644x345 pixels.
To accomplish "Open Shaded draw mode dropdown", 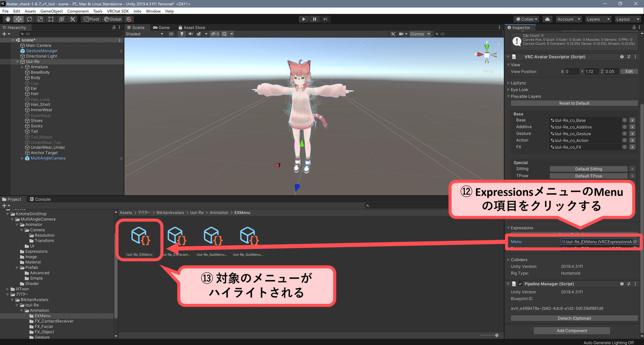I will tap(144, 34).
